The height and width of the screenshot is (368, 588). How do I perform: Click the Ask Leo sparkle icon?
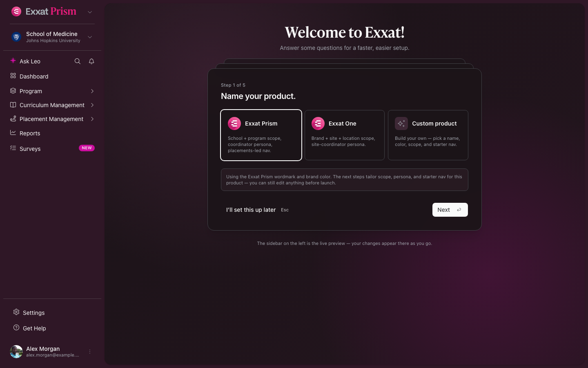point(13,61)
